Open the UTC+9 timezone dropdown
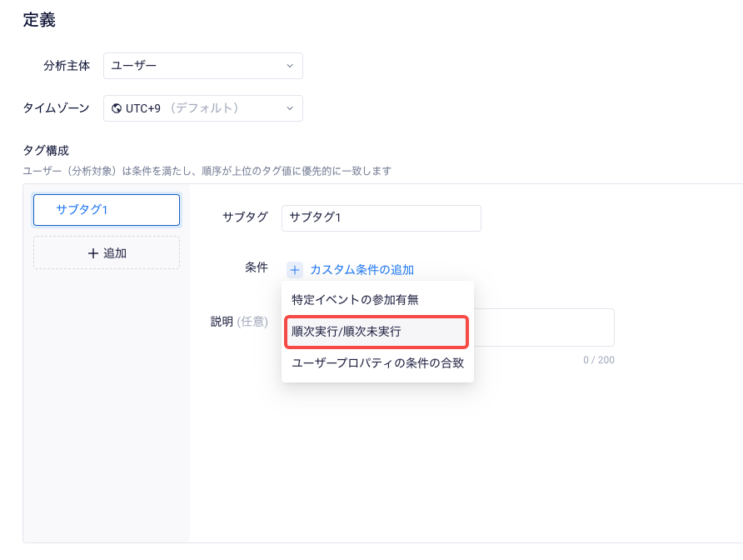The image size is (743, 560). (202, 108)
